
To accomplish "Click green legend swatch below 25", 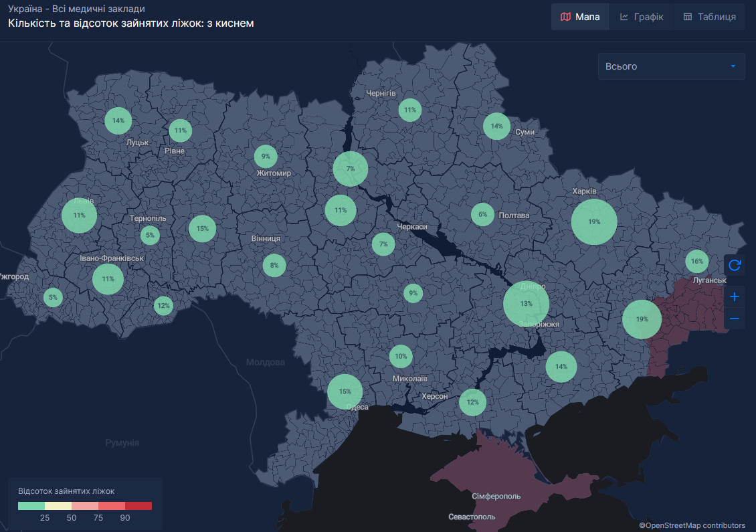I will tap(31, 506).
